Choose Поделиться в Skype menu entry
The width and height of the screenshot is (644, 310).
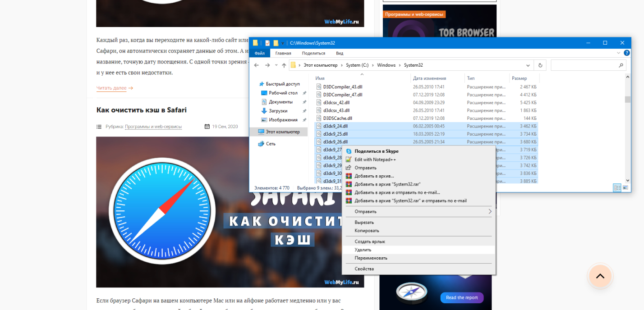pyautogui.click(x=419, y=151)
